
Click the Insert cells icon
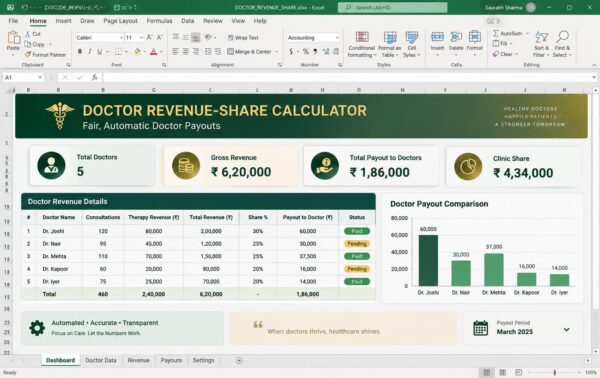[x=437, y=37]
